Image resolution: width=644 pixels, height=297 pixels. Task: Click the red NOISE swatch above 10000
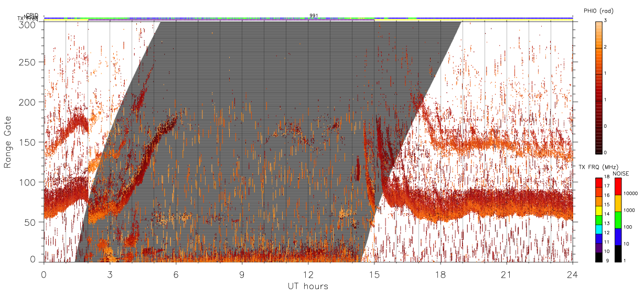(x=618, y=186)
